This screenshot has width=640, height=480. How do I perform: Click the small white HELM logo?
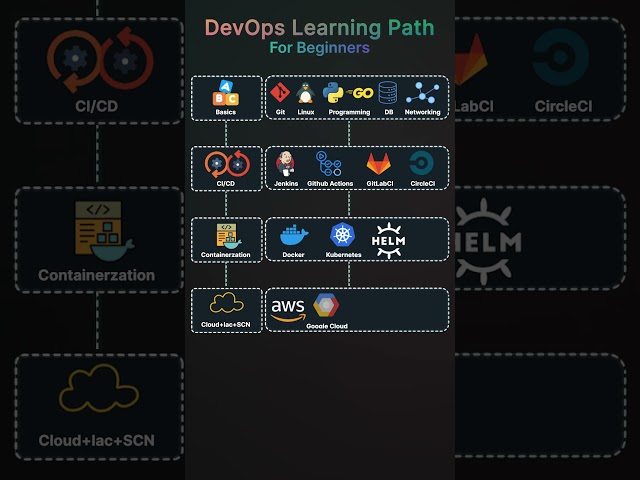(389, 240)
